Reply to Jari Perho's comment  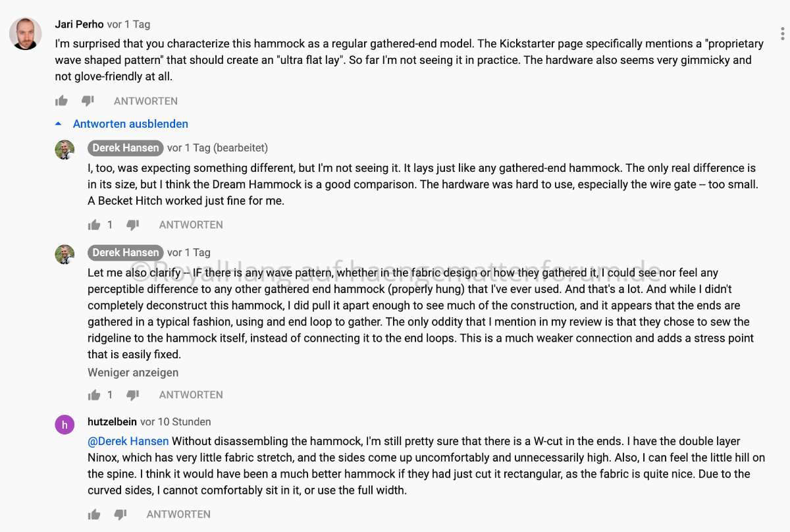[x=145, y=101]
